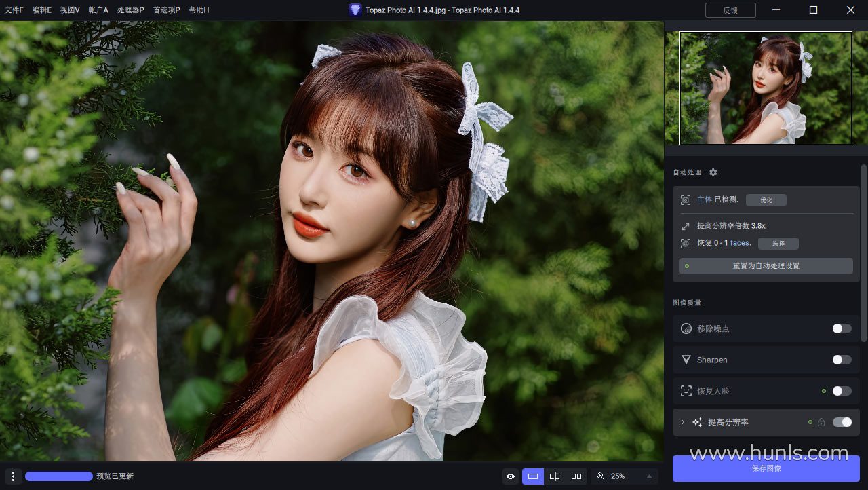Click the Sharpen triangle icon
The width and height of the screenshot is (868, 490).
686,360
